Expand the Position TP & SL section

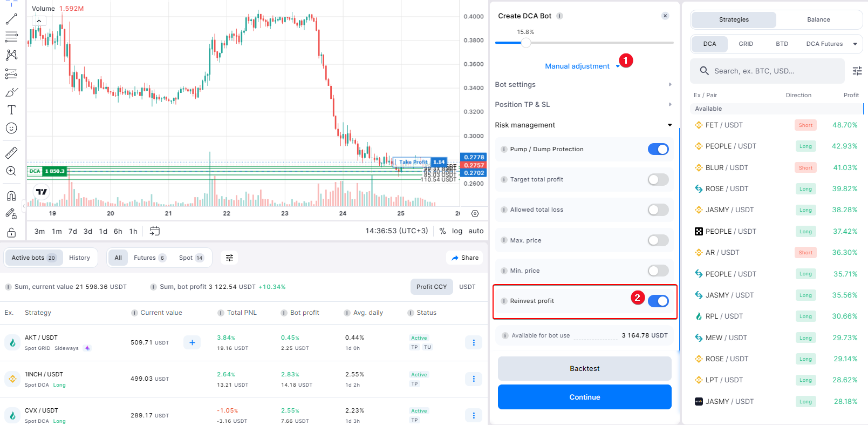(x=584, y=105)
